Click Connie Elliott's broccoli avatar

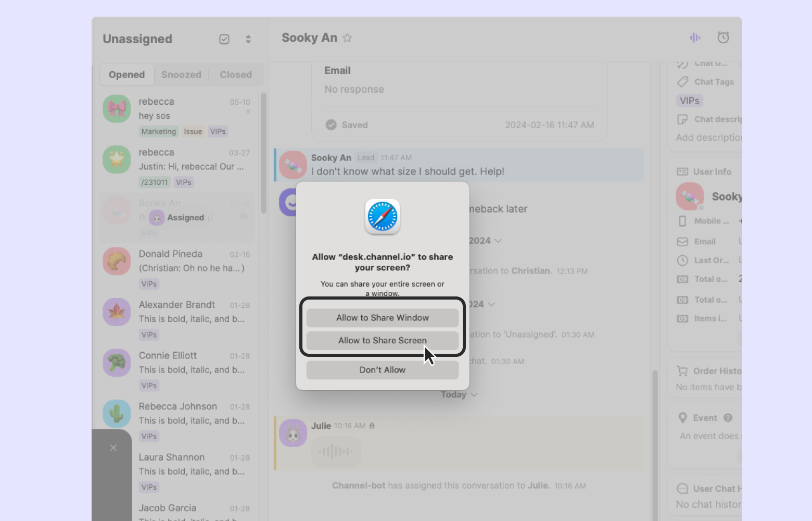(x=117, y=363)
